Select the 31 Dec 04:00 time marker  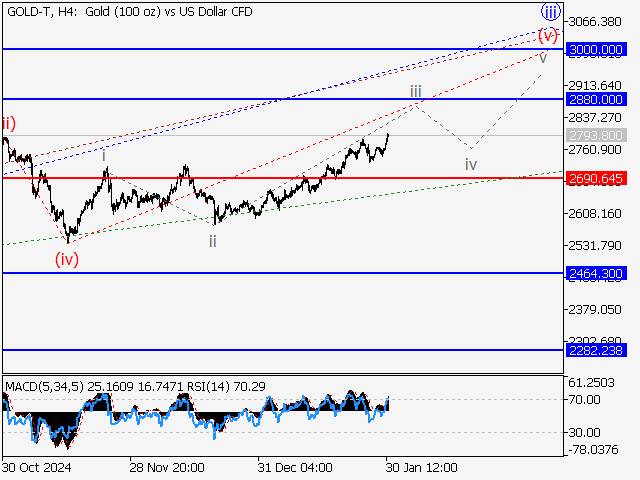click(x=294, y=467)
